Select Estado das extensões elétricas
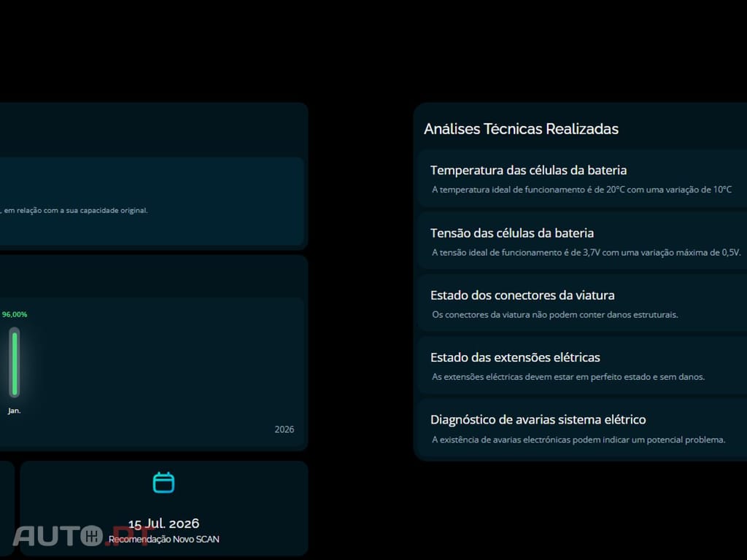This screenshot has height=560, width=747. click(515, 357)
